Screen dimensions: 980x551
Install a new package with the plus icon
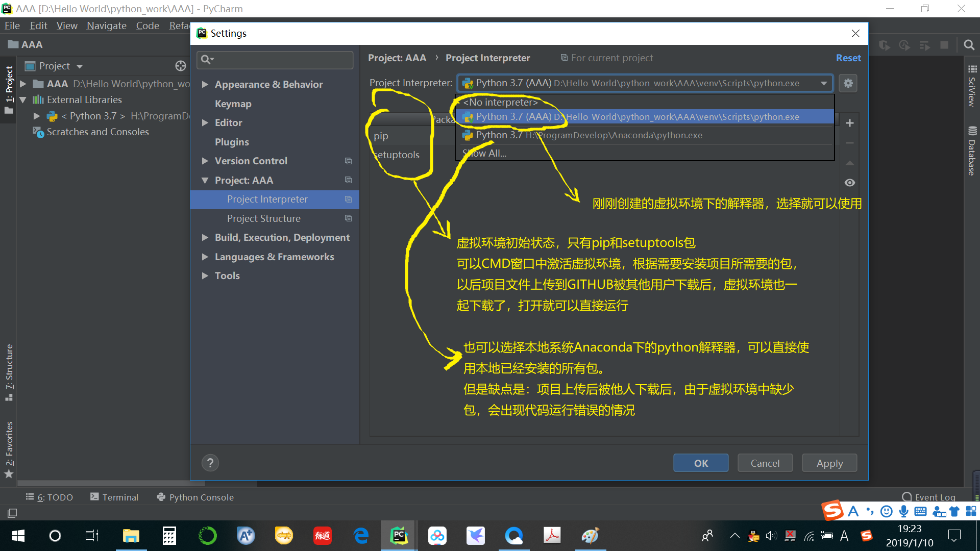(849, 123)
